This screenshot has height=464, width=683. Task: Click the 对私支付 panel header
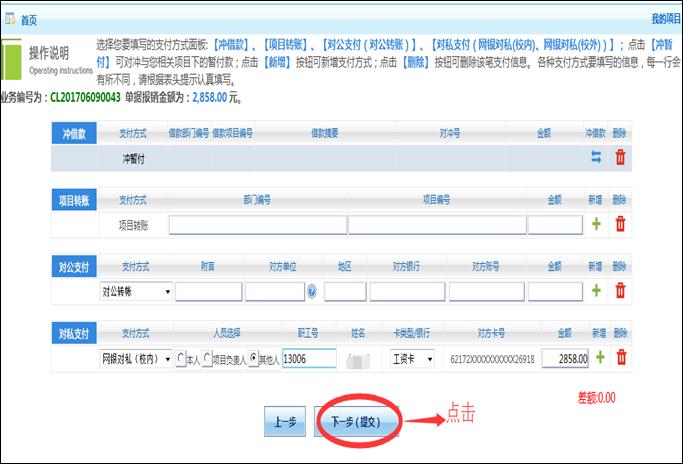click(x=74, y=334)
